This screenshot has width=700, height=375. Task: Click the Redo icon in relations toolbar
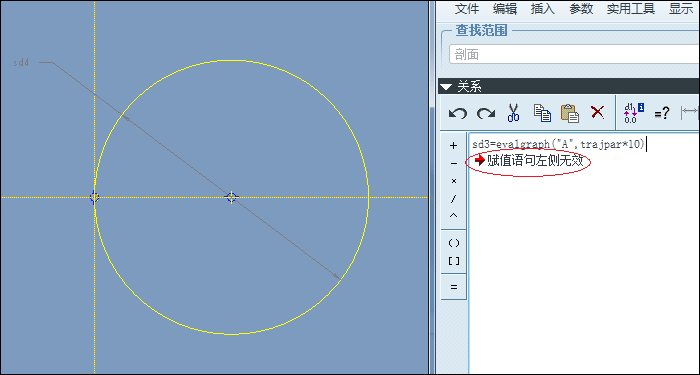(x=486, y=113)
